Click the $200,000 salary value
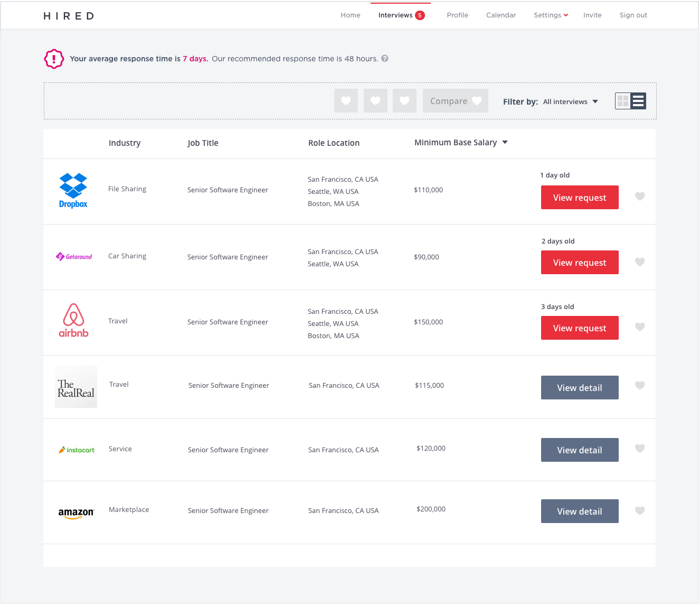700x606 pixels. point(431,509)
